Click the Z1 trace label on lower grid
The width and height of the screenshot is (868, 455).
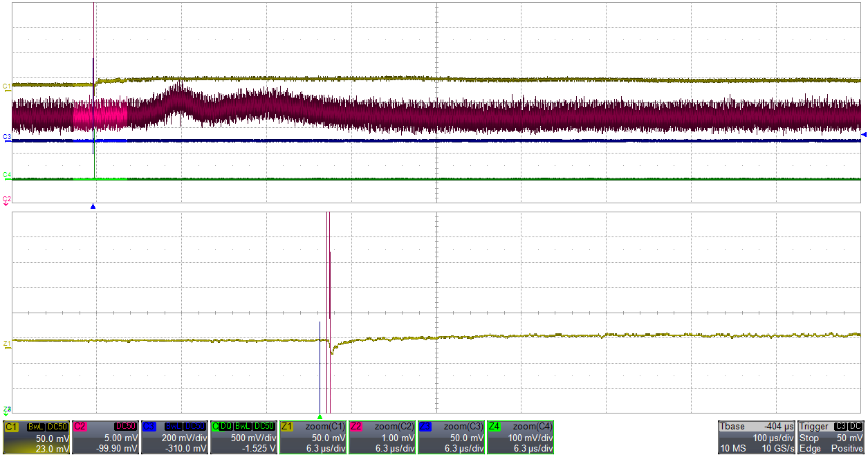[x=7, y=343]
